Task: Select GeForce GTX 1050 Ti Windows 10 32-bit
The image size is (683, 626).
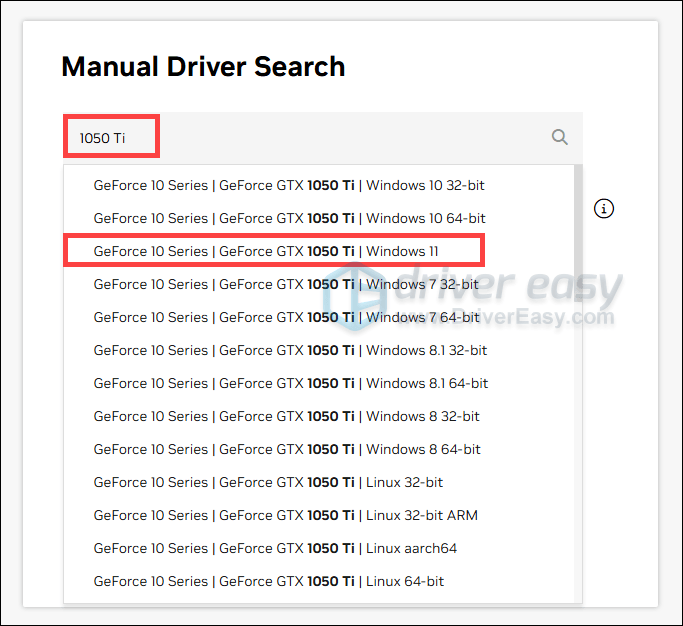Action: point(289,185)
